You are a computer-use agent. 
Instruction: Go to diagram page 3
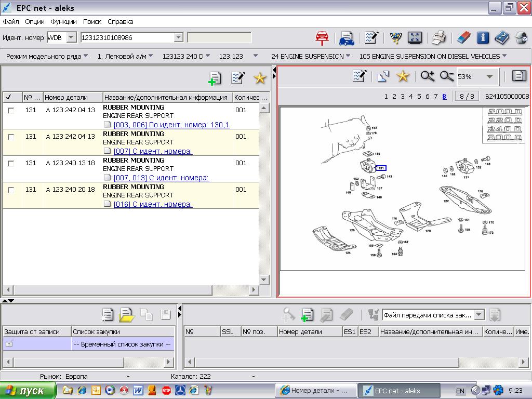click(x=403, y=96)
